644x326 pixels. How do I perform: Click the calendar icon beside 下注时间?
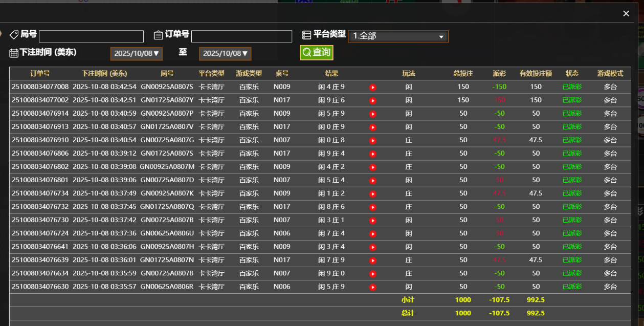click(x=13, y=54)
